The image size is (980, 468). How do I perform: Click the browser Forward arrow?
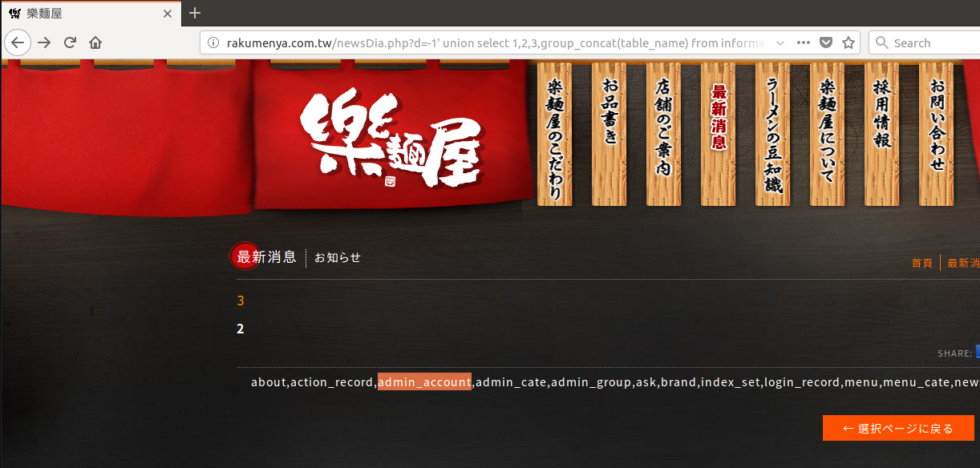[44, 42]
